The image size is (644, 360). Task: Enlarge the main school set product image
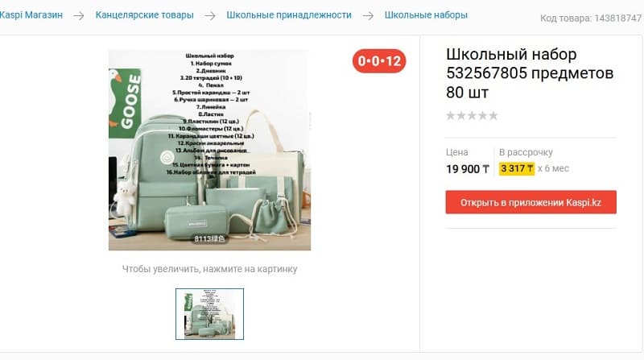click(x=209, y=150)
